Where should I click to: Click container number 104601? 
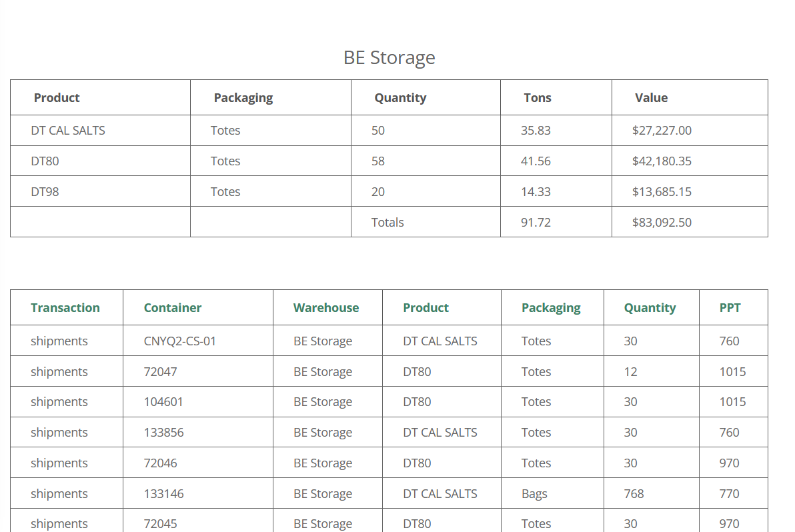[163, 402]
